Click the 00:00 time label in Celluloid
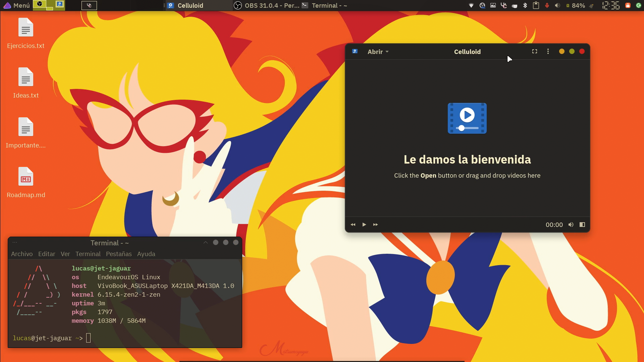 [x=554, y=225]
